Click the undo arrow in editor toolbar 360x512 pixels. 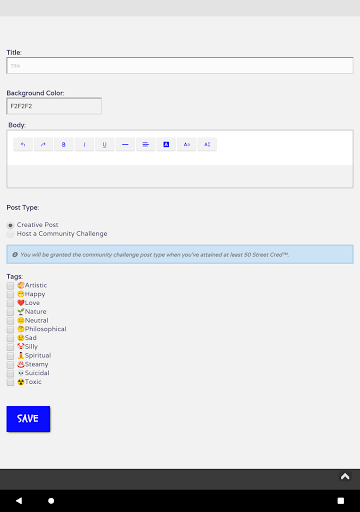coord(23,144)
